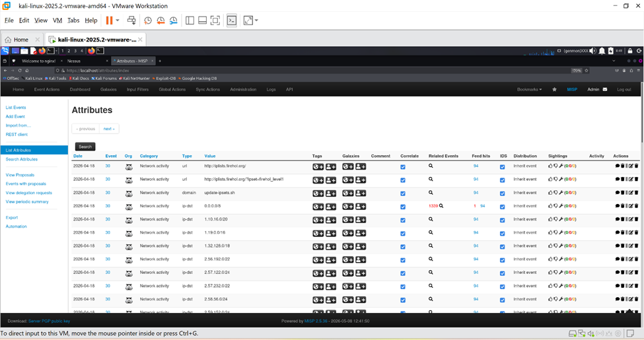Reload the Firefox page

(x=20, y=71)
